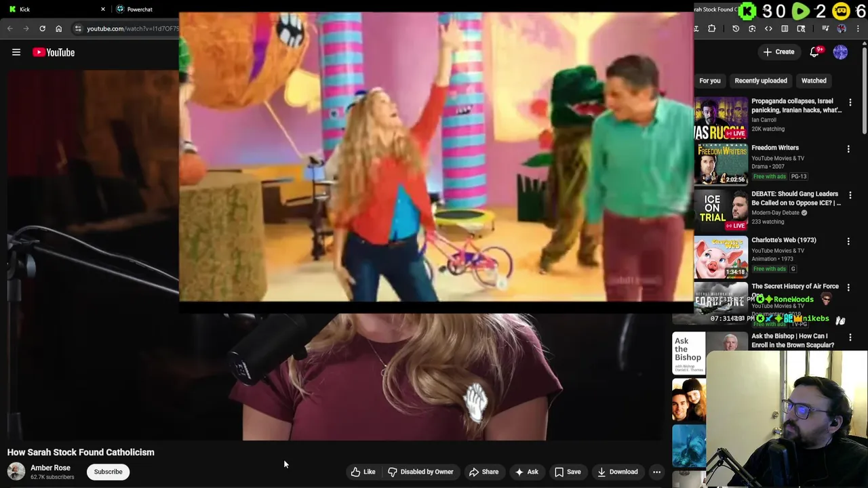
Task: Like the video
Action: coord(363,472)
